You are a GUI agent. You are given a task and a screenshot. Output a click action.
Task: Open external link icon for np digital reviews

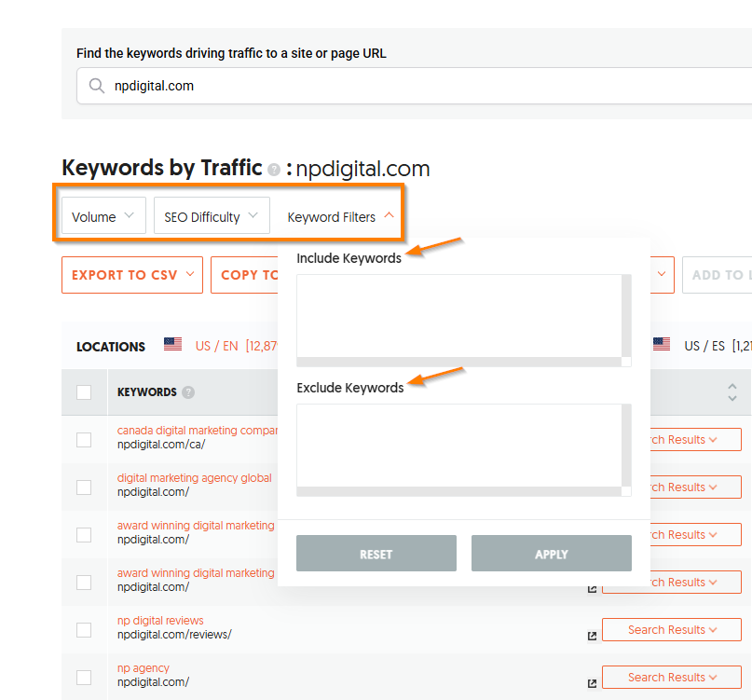click(593, 636)
